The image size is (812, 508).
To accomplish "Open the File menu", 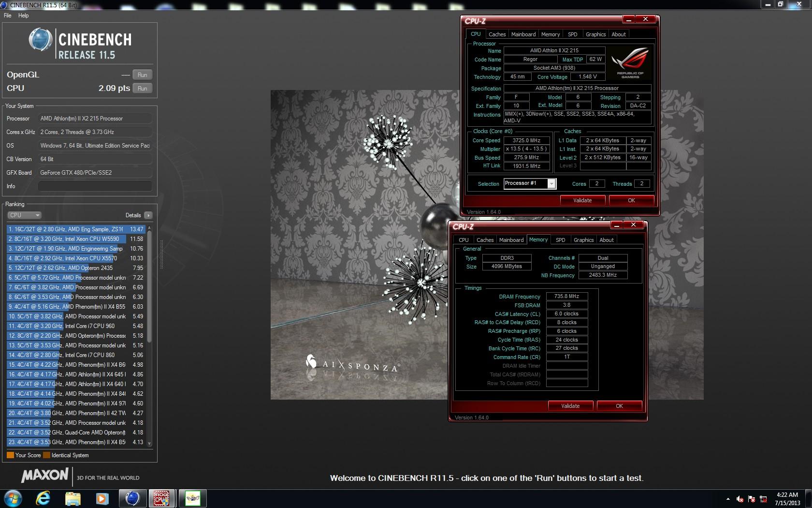I will pos(8,15).
